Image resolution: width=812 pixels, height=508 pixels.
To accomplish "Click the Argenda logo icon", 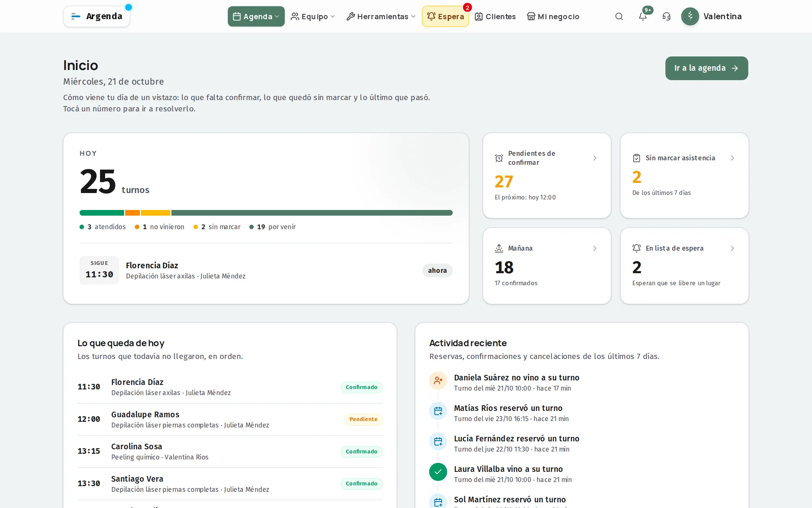I will point(76,16).
